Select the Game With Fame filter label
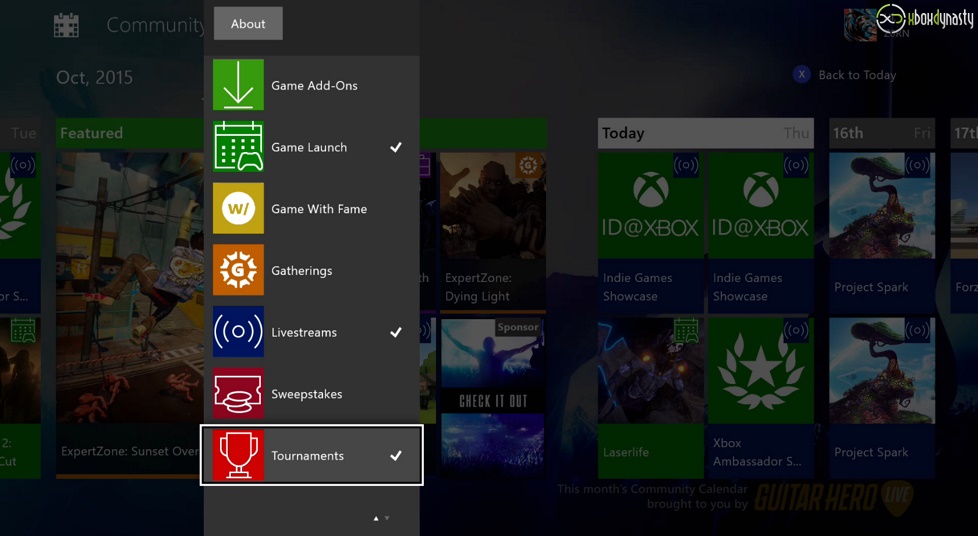 (x=319, y=209)
